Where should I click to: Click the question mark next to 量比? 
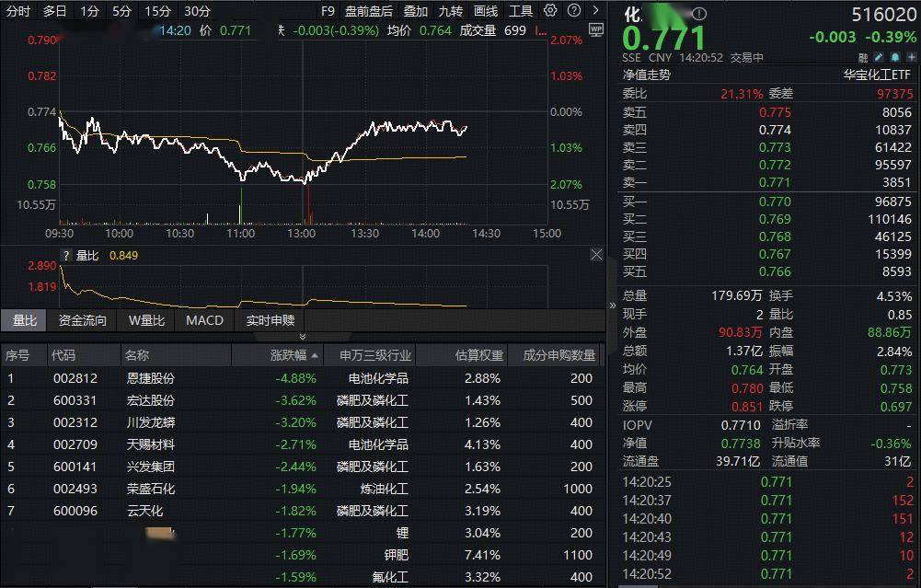tap(66, 255)
